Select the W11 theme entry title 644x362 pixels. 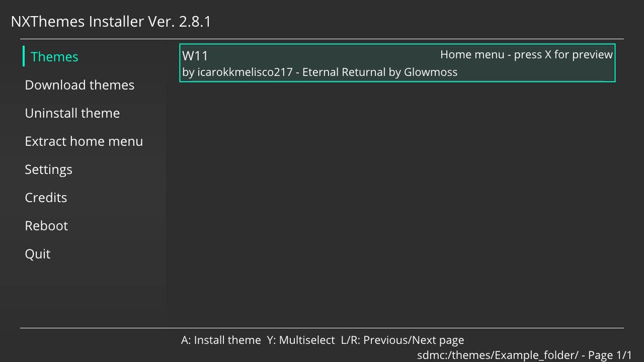[x=195, y=56]
